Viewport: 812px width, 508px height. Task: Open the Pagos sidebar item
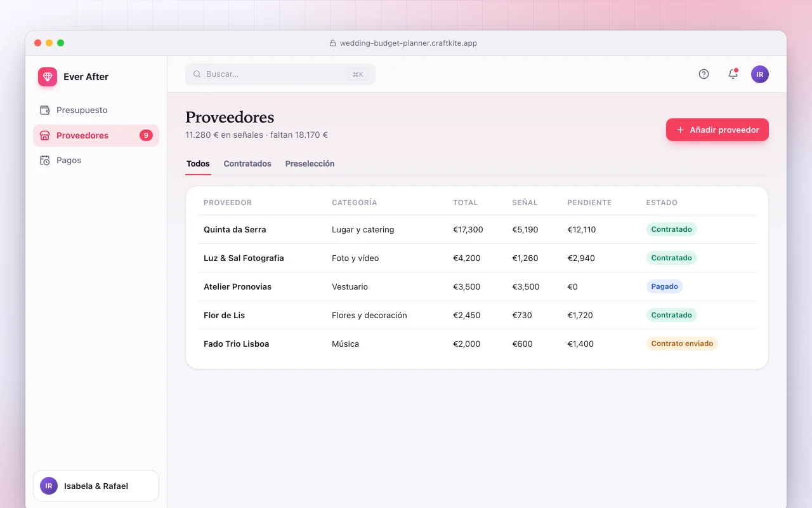point(96,160)
